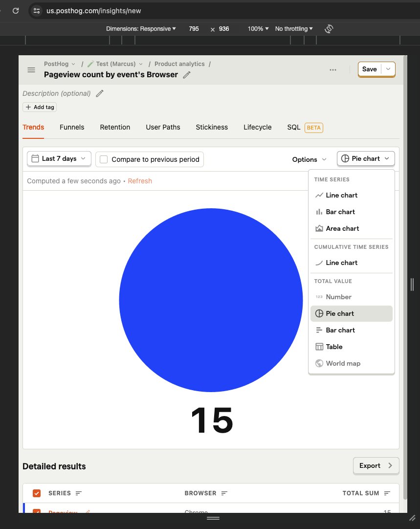Rotate device viewport orientation

click(329, 29)
